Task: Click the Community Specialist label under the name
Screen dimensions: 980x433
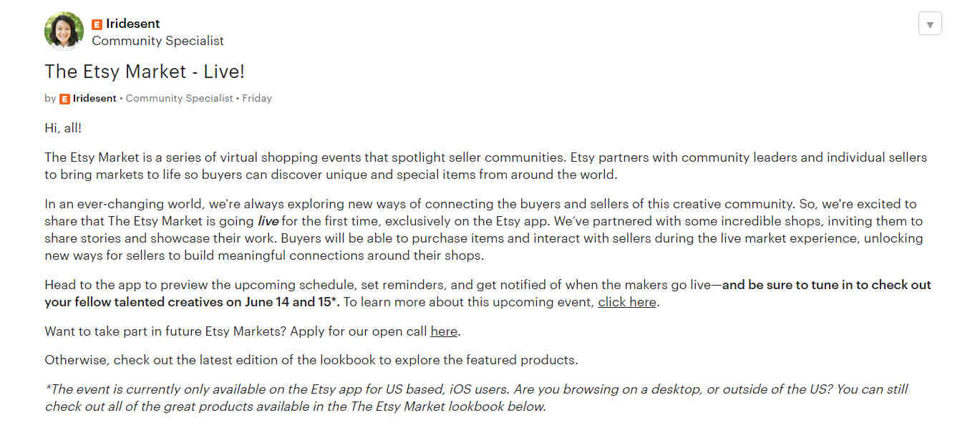Action: pos(157,41)
